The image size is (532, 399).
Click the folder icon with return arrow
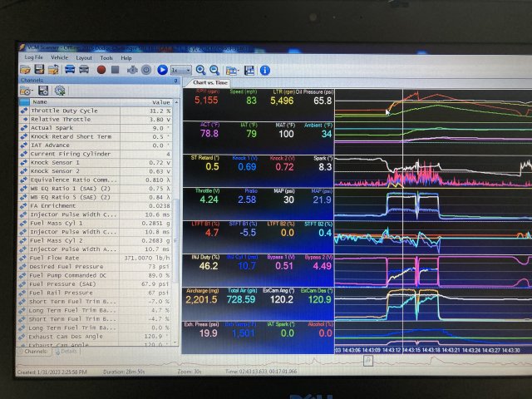tap(53, 70)
